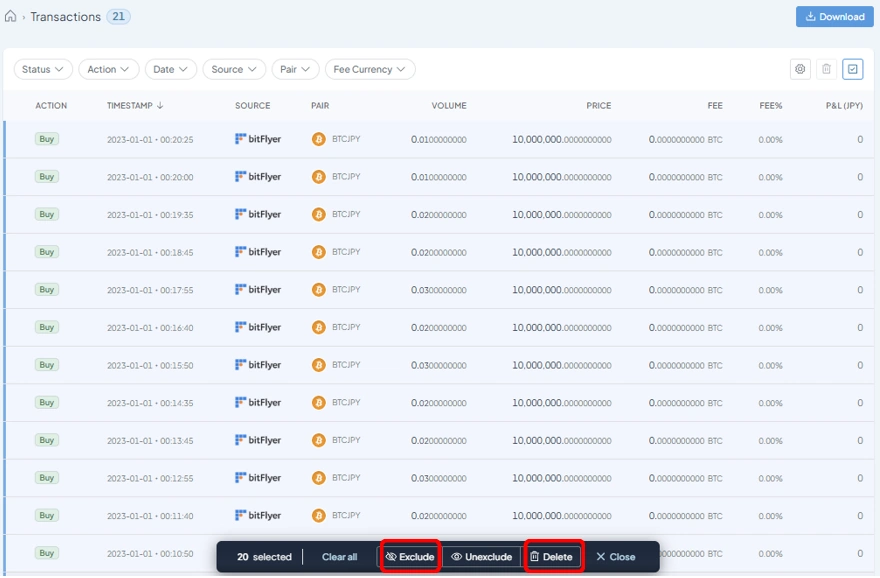Click the trash icon in filter bar
The image size is (880, 578).
(x=826, y=69)
